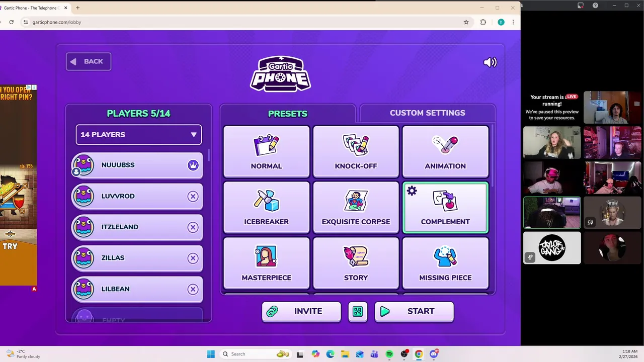Open the Chrome three-dot menu

pyautogui.click(x=513, y=22)
